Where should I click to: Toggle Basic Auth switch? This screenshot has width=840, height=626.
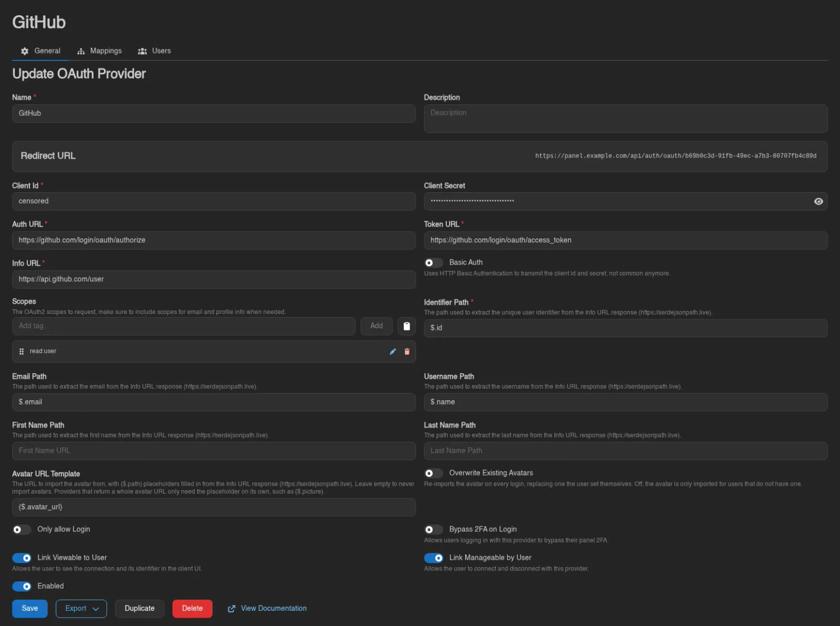(433, 263)
